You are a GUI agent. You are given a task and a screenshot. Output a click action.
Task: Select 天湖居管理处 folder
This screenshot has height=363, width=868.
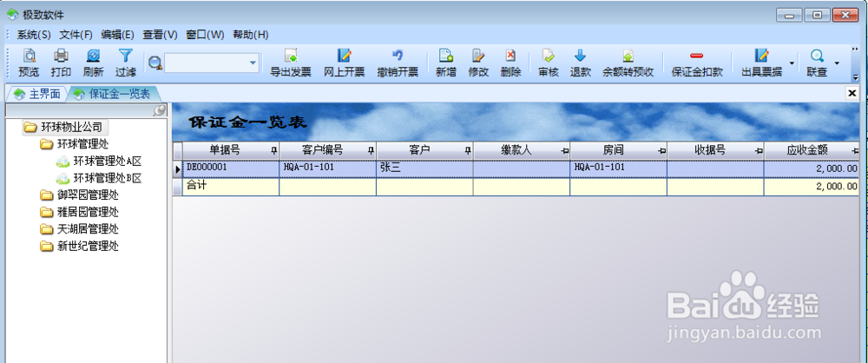coord(80,229)
